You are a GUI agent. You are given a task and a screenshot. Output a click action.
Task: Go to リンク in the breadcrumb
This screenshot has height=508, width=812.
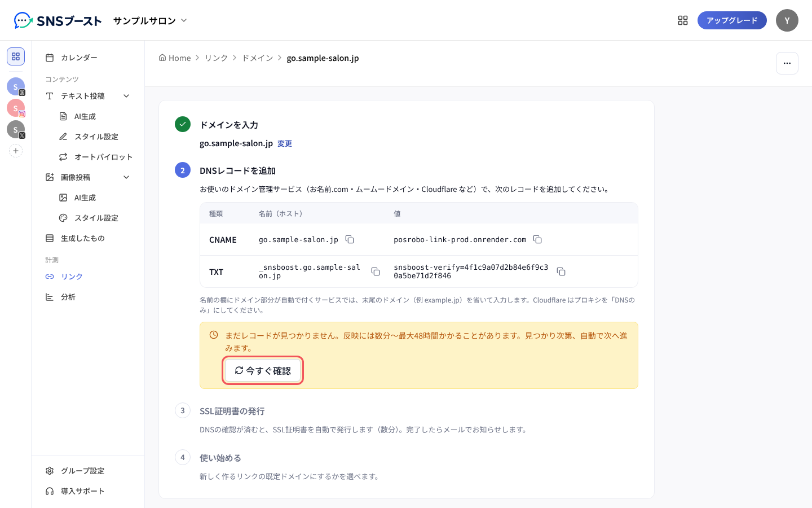coord(216,58)
